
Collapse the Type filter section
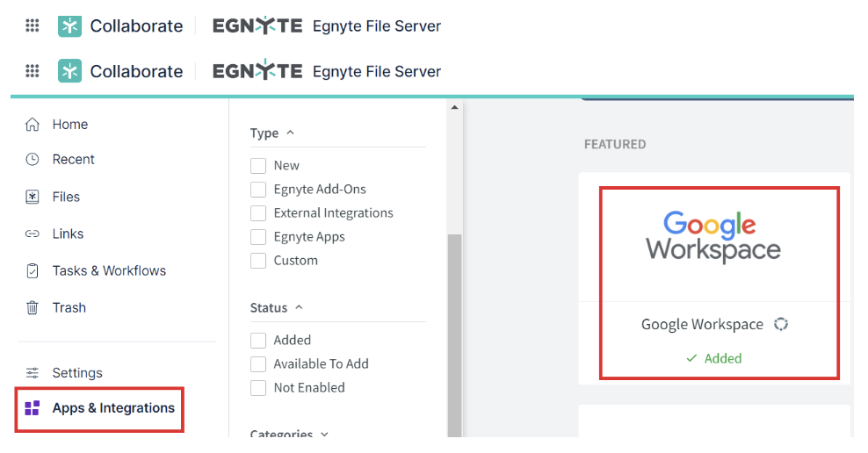click(x=290, y=133)
